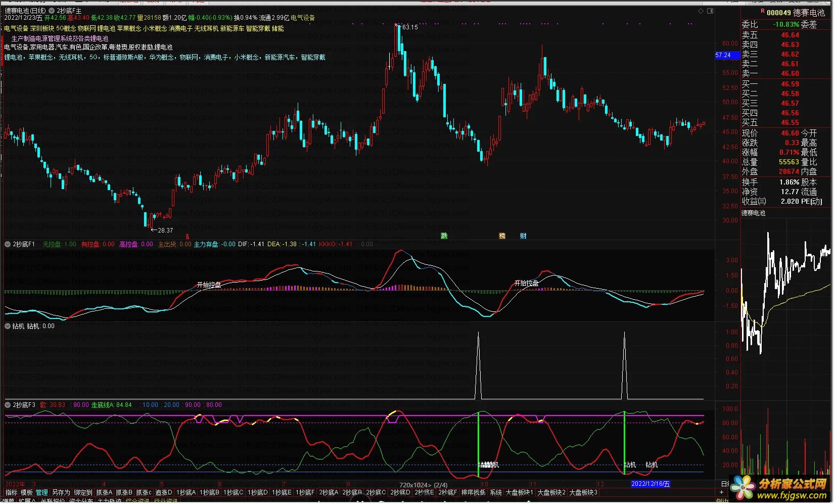Click the 28.37 low price label
The width and height of the screenshot is (835, 504).
pos(165,231)
